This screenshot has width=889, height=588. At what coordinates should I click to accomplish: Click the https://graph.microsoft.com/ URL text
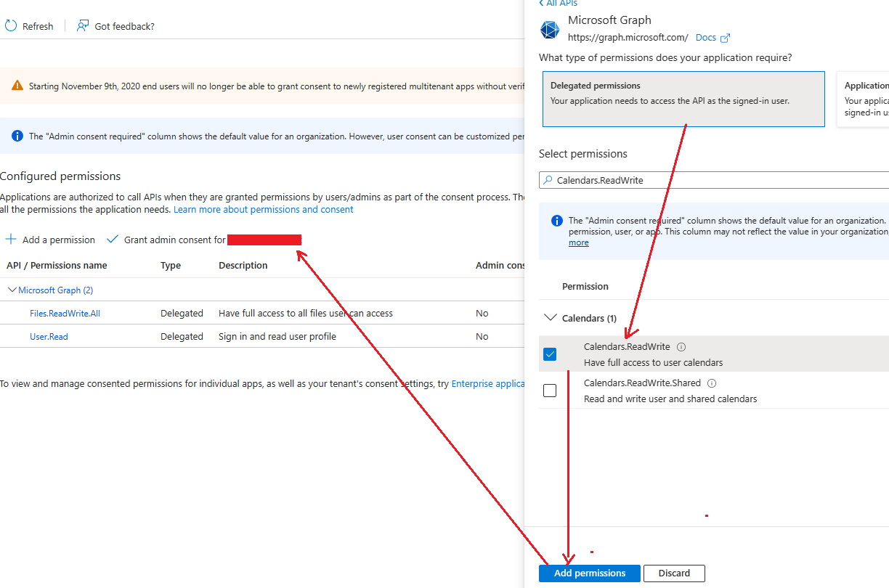pyautogui.click(x=628, y=38)
